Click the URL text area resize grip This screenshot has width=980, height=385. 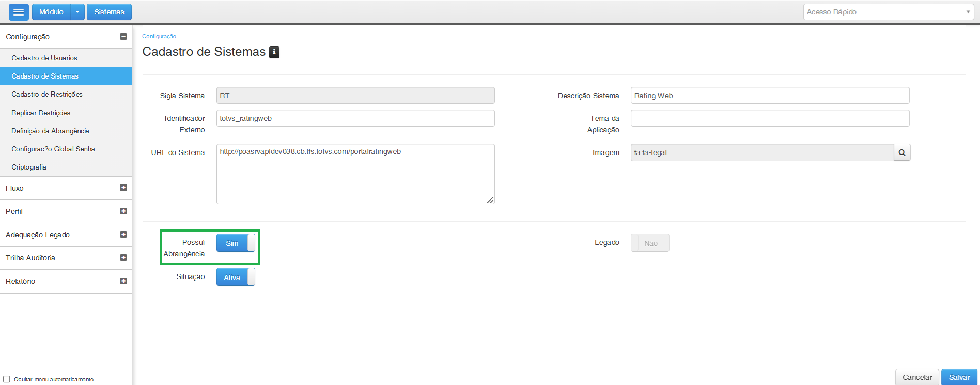[x=490, y=199]
